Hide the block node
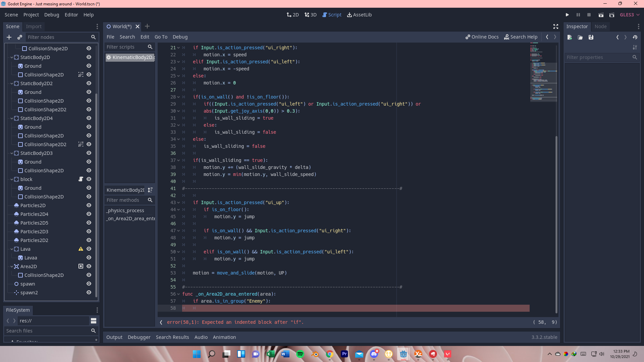The image size is (644, 362). click(89, 179)
